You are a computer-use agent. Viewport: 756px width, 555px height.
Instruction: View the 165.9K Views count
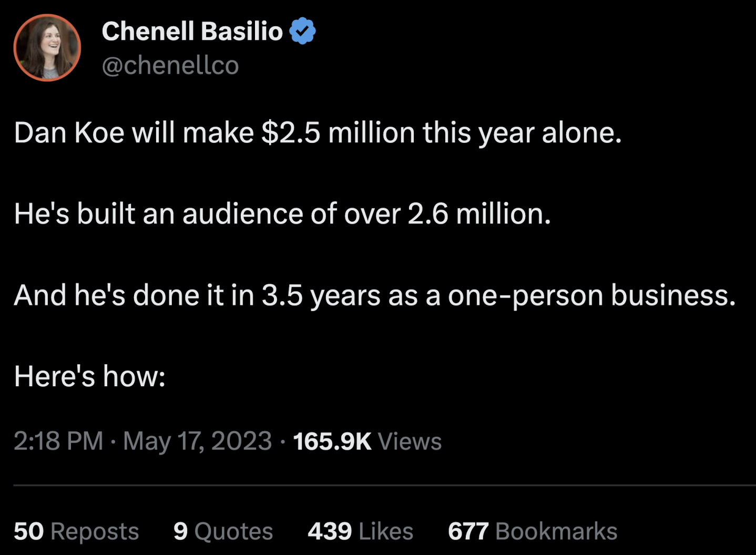tap(367, 441)
